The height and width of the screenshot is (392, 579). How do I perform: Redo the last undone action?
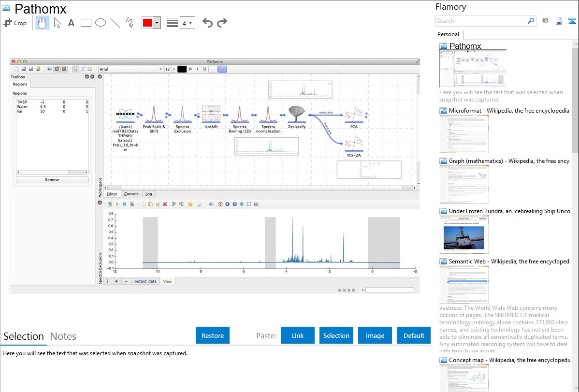(222, 23)
